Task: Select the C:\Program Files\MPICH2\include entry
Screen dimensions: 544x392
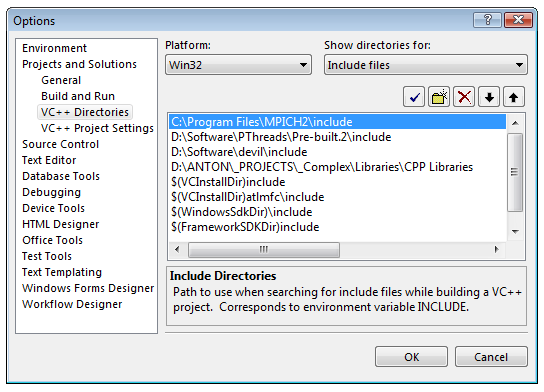Action: [x=337, y=122]
